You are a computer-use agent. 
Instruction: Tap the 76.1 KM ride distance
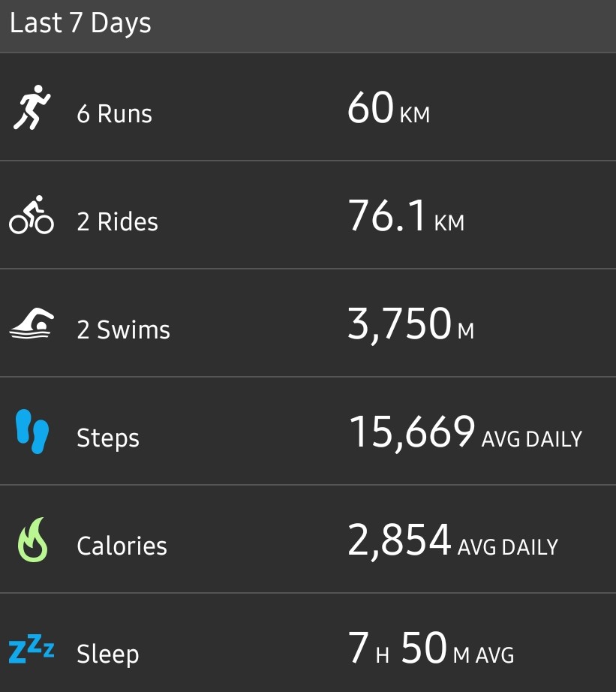click(406, 218)
